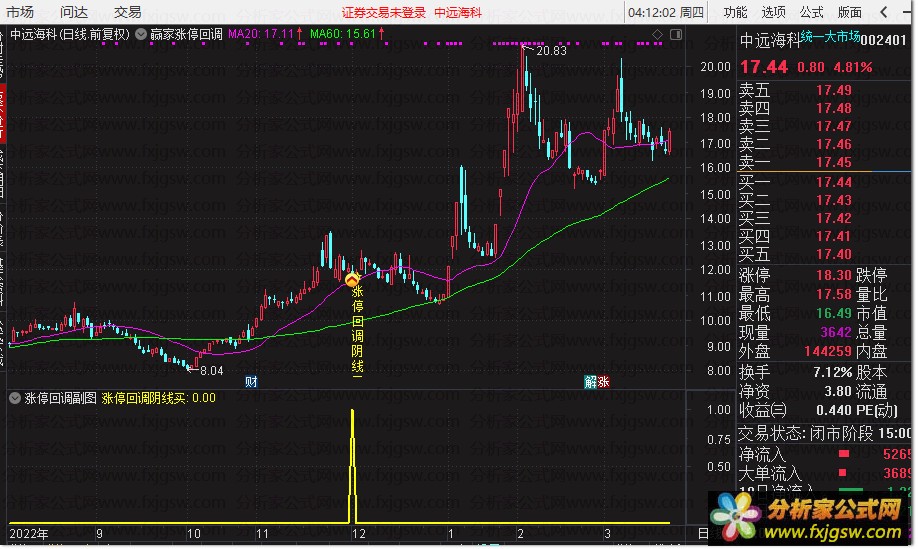The height and width of the screenshot is (549, 918).
Task: Click chart title 中远海科(日线.前复权)
Action: [x=70, y=34]
